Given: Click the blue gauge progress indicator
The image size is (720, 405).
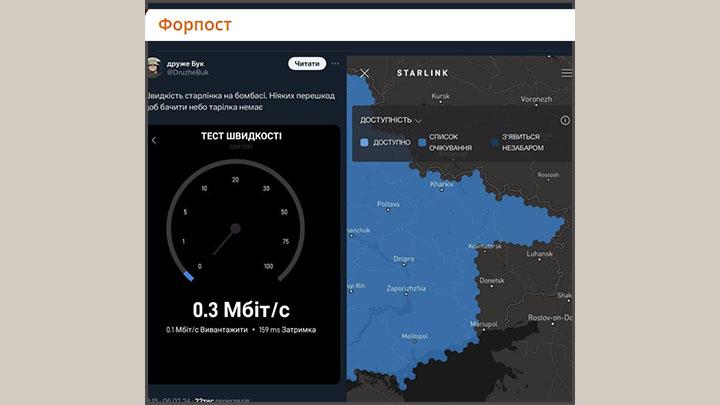Looking at the screenshot, I should [x=188, y=276].
